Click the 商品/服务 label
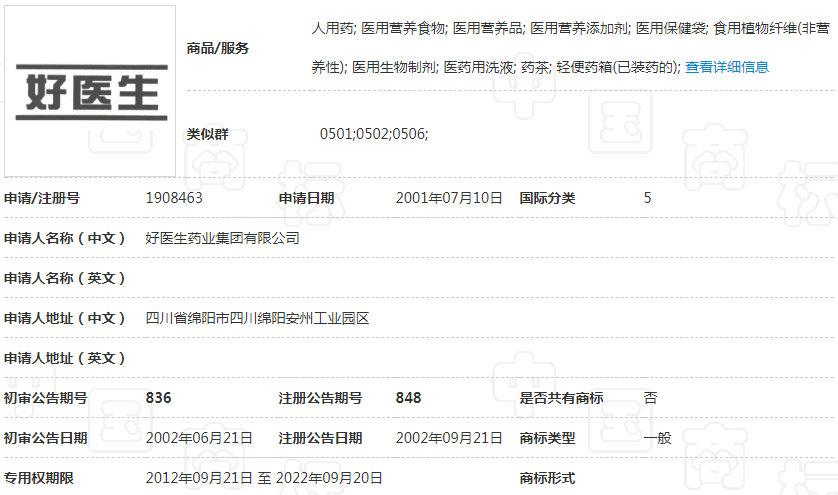The width and height of the screenshot is (838, 495). click(218, 48)
